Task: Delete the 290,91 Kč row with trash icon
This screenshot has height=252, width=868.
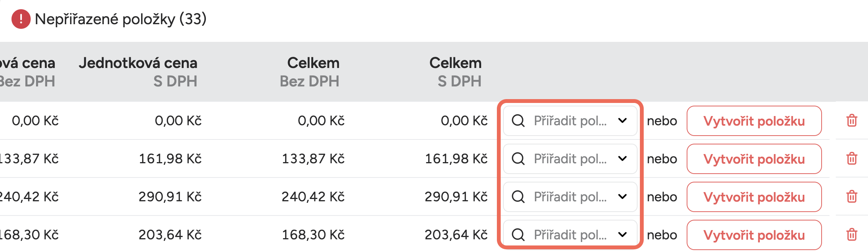Action: pyautogui.click(x=852, y=197)
